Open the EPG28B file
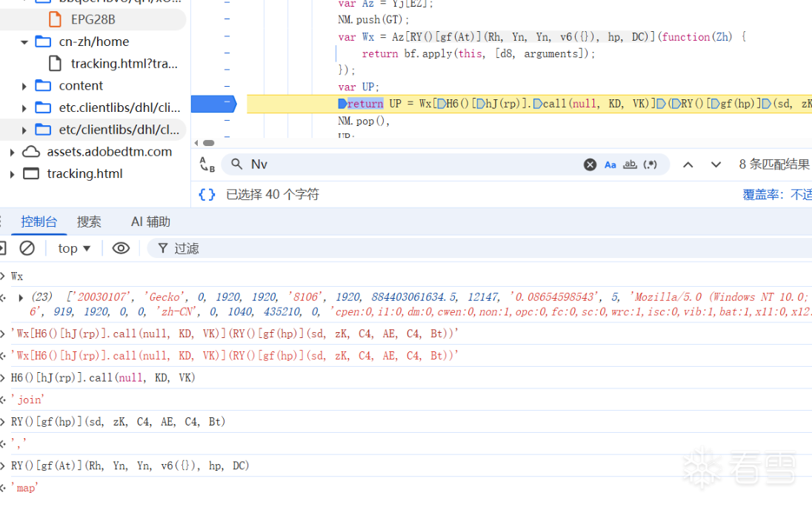This screenshot has width=812, height=507. [x=93, y=19]
